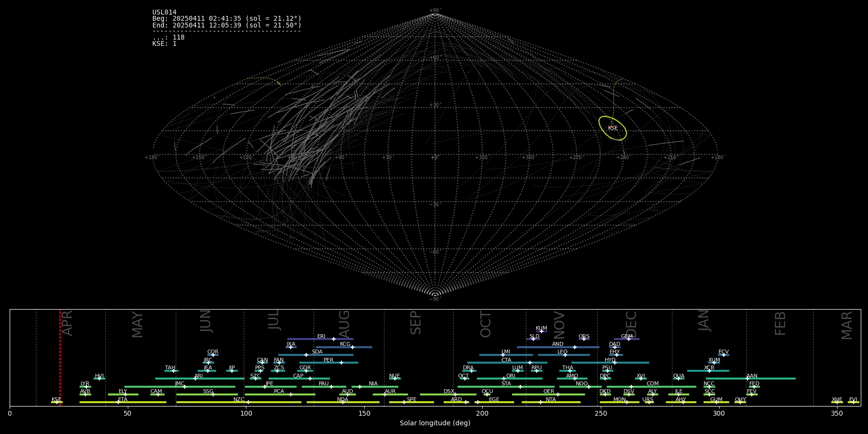Click the +0° center longitude label
Screen dimensions: 868x434
(434, 157)
